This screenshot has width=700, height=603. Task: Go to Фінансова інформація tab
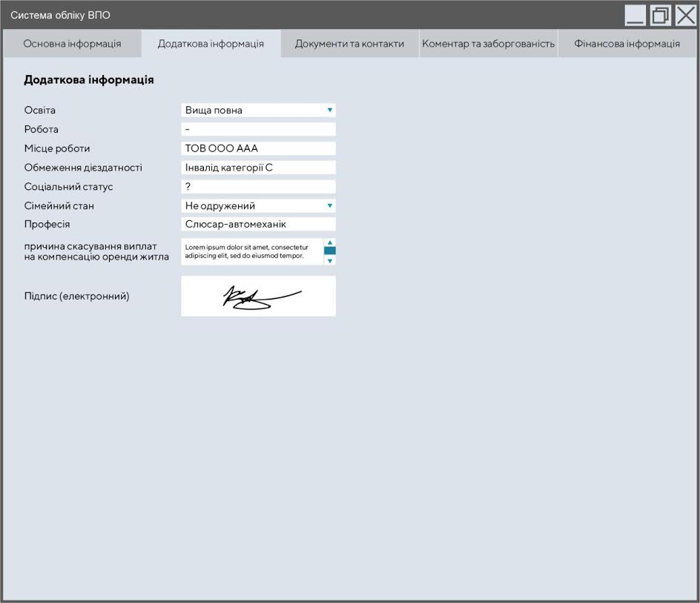tap(627, 44)
